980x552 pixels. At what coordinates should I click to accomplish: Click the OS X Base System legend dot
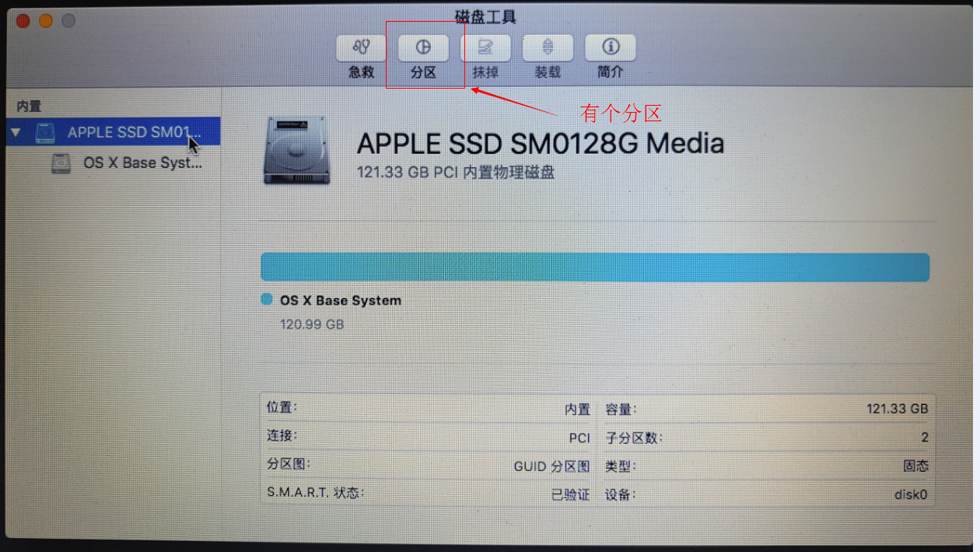pyautogui.click(x=267, y=299)
